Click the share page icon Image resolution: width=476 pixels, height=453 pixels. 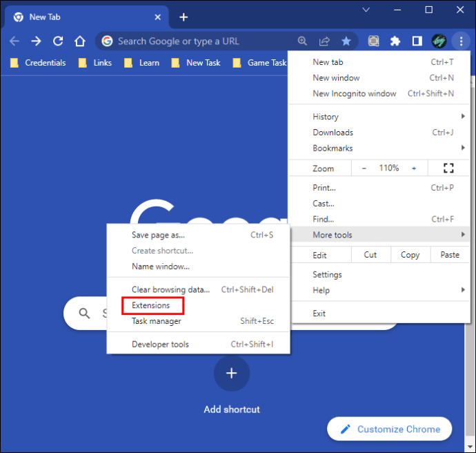point(324,41)
